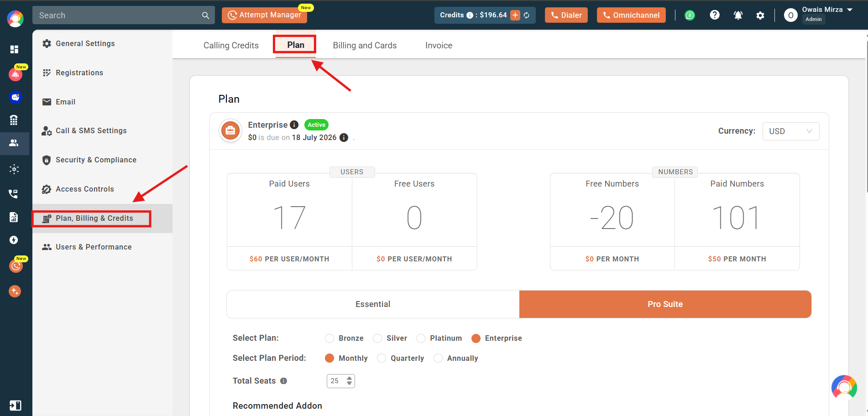
Task: Switch to the Essential plan tier
Action: point(373,304)
